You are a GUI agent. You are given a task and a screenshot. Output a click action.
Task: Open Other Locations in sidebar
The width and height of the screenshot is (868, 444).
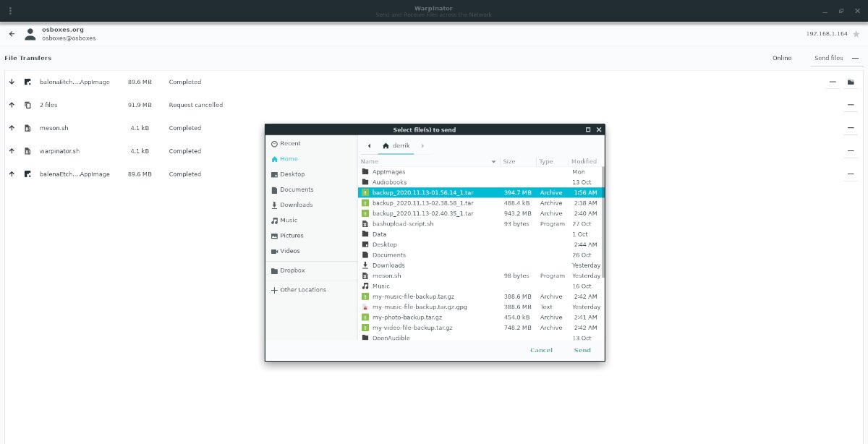[302, 290]
